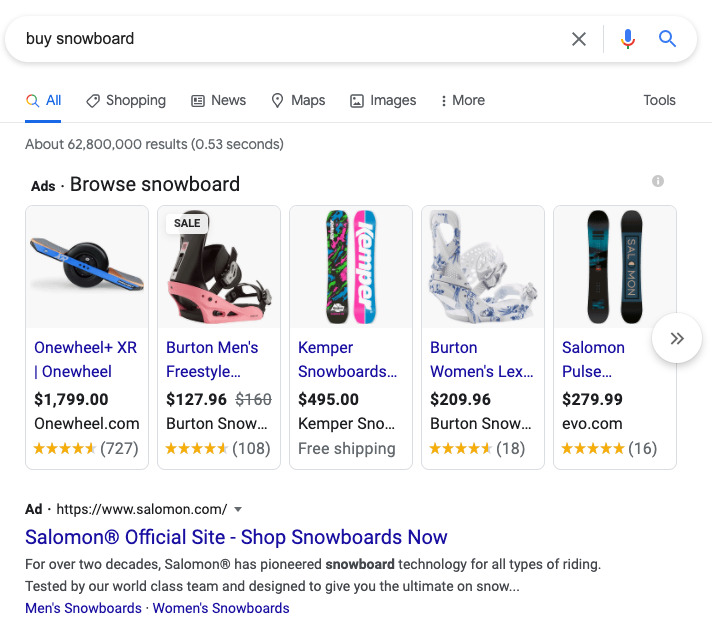Switch to the News tab
712x623 pixels.
pos(218,100)
